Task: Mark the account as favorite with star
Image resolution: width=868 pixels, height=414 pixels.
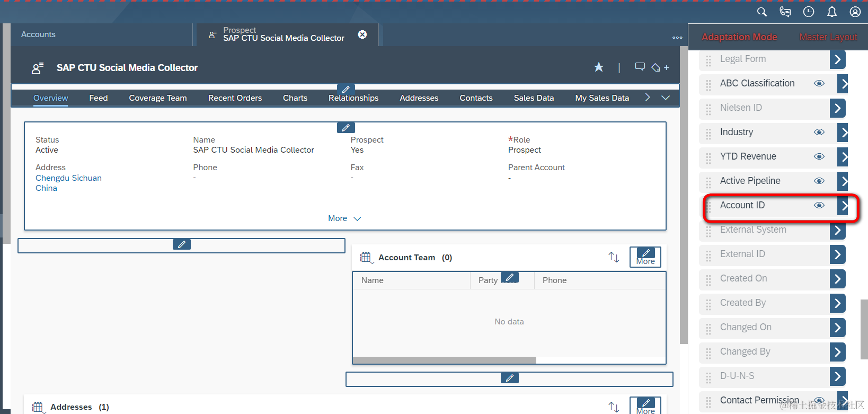Action: click(599, 67)
